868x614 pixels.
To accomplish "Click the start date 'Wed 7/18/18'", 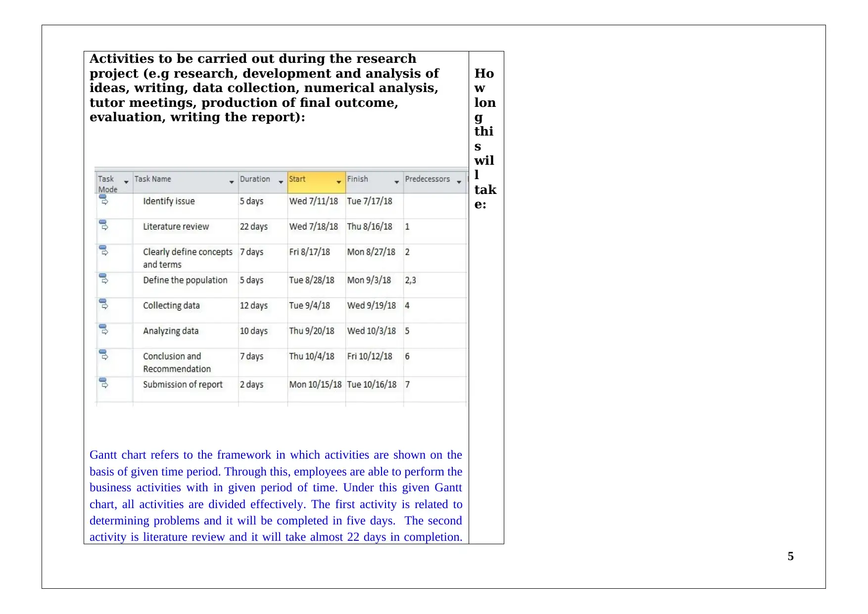I will (314, 227).
